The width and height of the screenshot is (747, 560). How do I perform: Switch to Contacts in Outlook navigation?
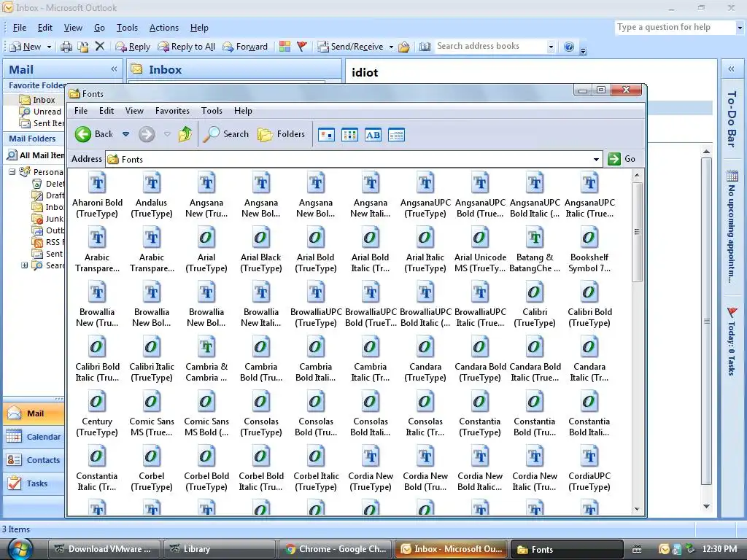click(x=34, y=460)
